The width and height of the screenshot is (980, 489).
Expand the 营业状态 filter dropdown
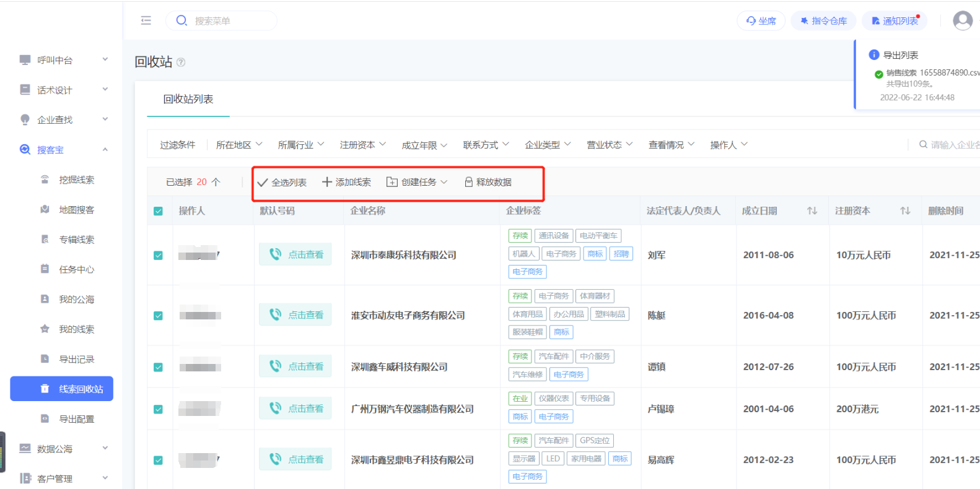click(610, 145)
